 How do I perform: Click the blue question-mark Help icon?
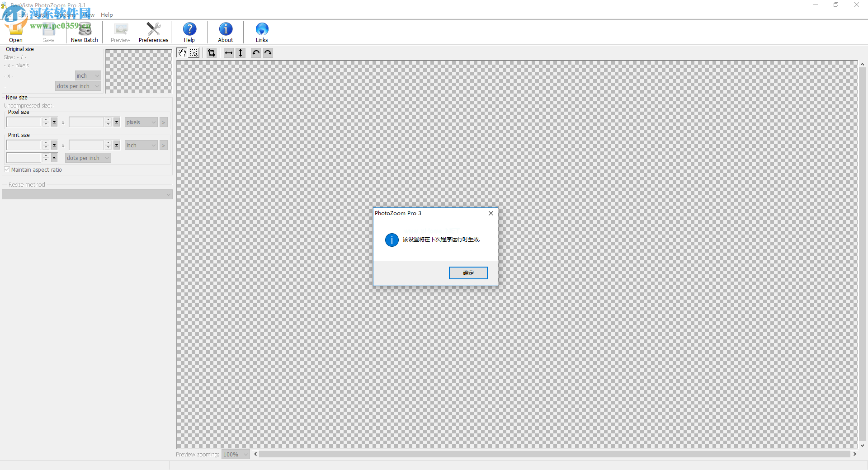pos(189,33)
